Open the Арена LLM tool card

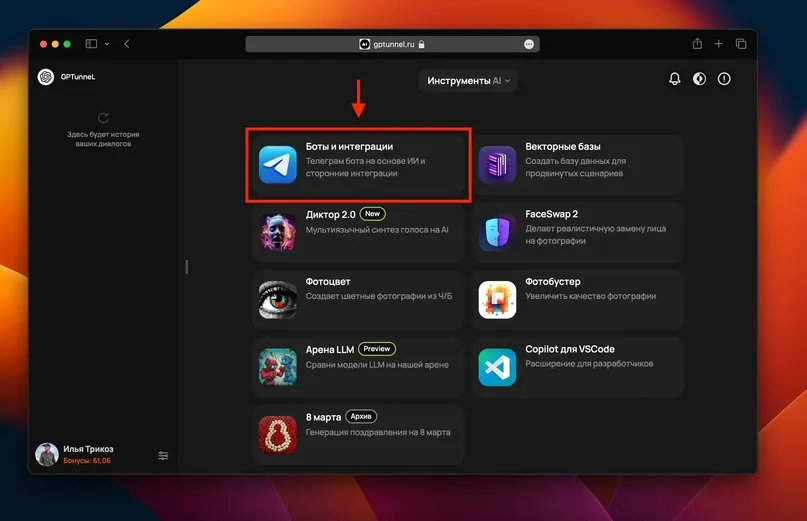click(358, 367)
